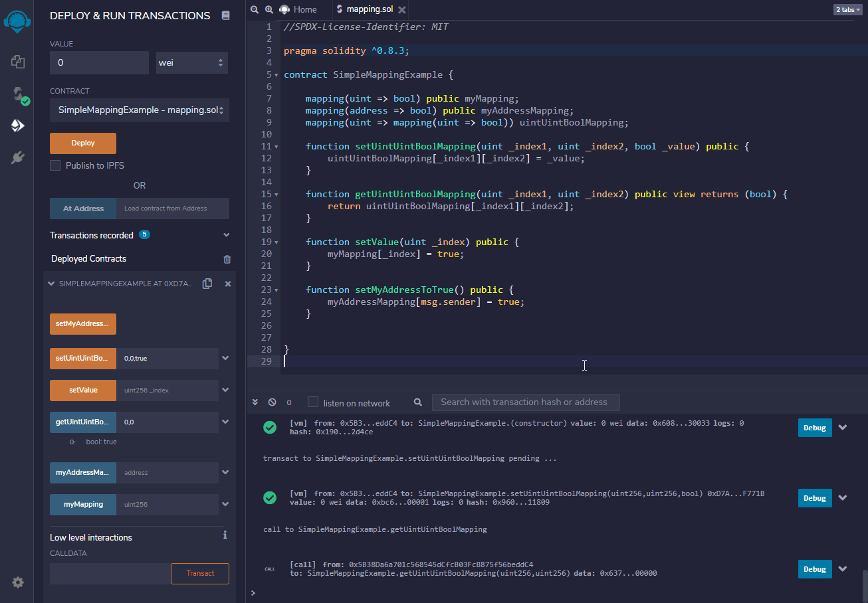Image resolution: width=868 pixels, height=603 pixels.
Task: Call getUintUintBoolMapping button
Action: tap(83, 422)
